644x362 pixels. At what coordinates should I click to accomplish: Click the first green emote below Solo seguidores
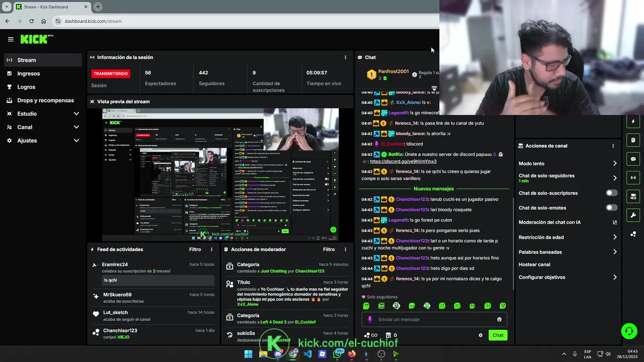coord(366,306)
